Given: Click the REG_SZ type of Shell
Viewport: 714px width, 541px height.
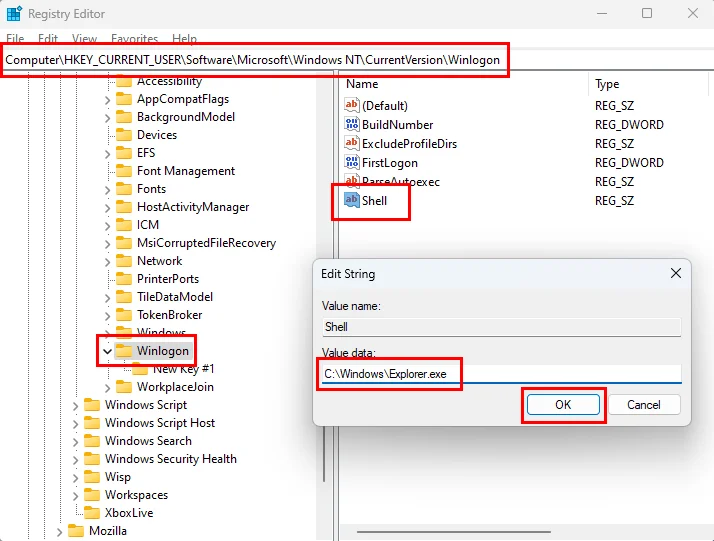Looking at the screenshot, I should [x=614, y=200].
